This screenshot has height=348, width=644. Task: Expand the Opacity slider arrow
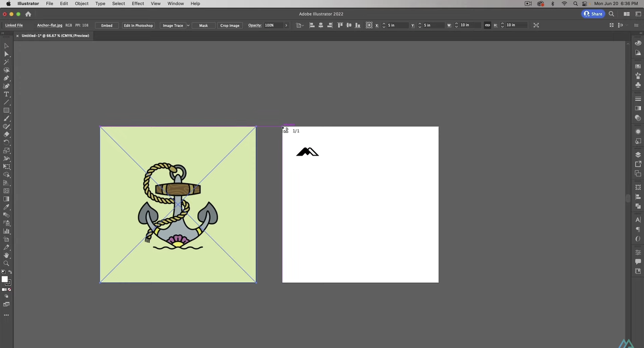pyautogui.click(x=286, y=25)
